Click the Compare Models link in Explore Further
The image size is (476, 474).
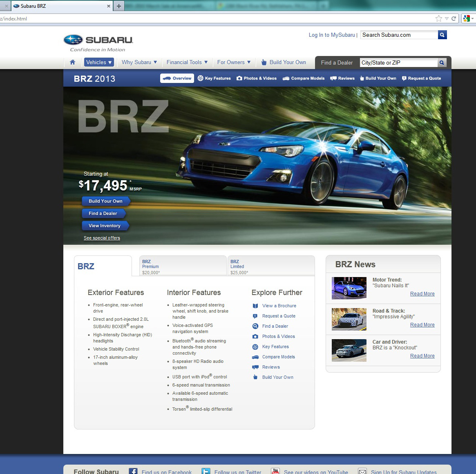(279, 357)
